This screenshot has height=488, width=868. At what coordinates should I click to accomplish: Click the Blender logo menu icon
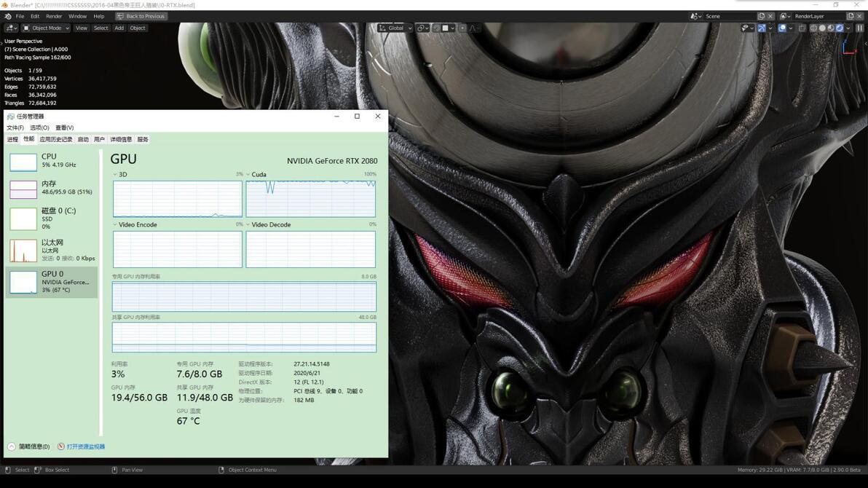click(8, 16)
